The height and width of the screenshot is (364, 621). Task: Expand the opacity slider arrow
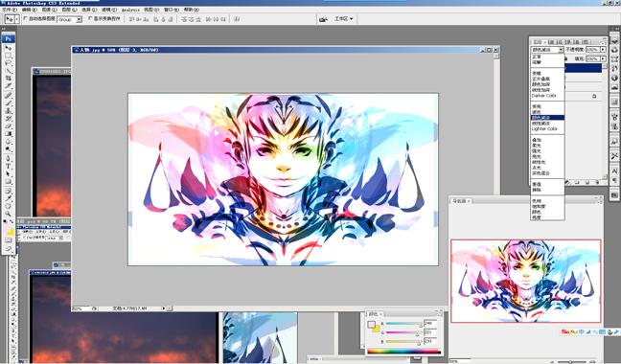(603, 50)
